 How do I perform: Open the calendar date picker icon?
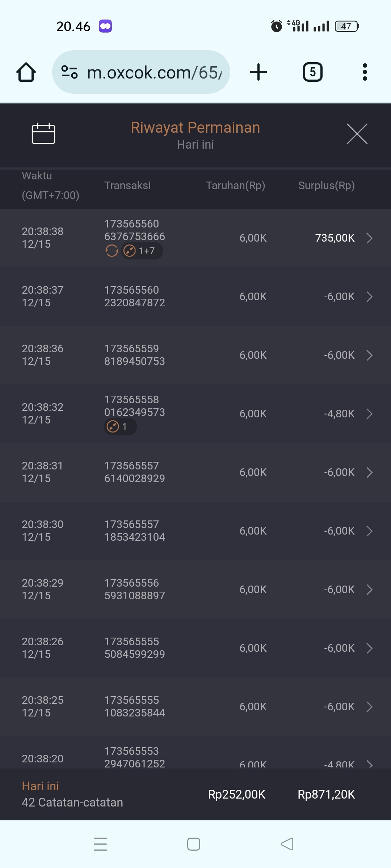(x=43, y=133)
